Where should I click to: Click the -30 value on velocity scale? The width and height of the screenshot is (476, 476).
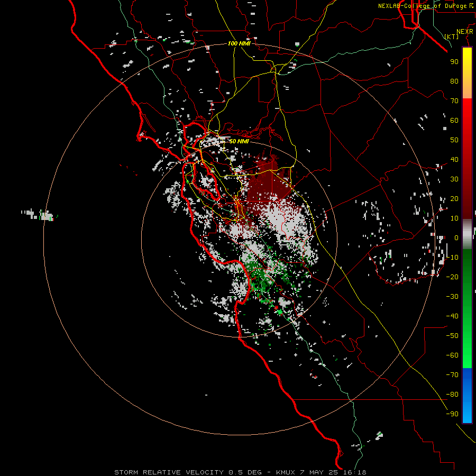(452, 297)
